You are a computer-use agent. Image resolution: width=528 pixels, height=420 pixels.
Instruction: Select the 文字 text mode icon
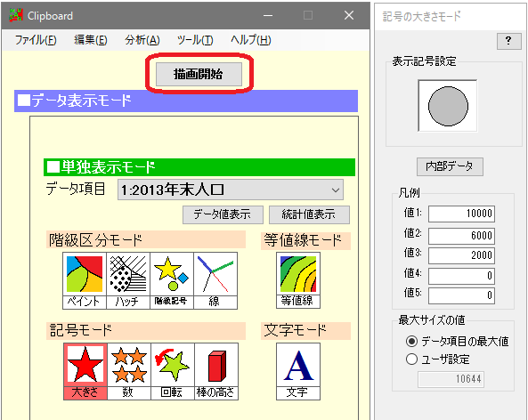point(298,372)
